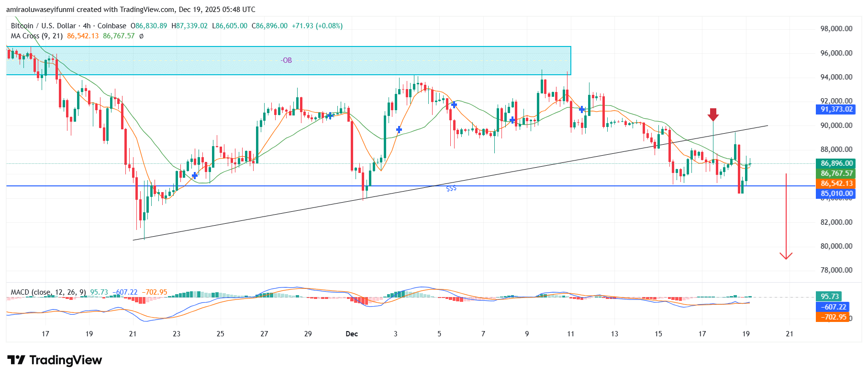Click the green 95.73 tag on the MACD scale
This screenshot has width=868, height=378.
pos(828,297)
